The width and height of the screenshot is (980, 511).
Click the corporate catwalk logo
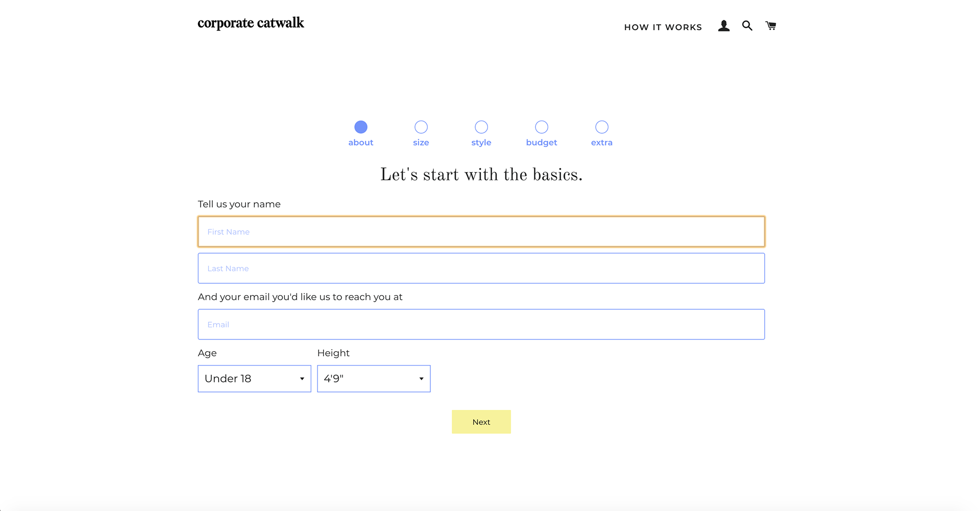[x=251, y=23]
